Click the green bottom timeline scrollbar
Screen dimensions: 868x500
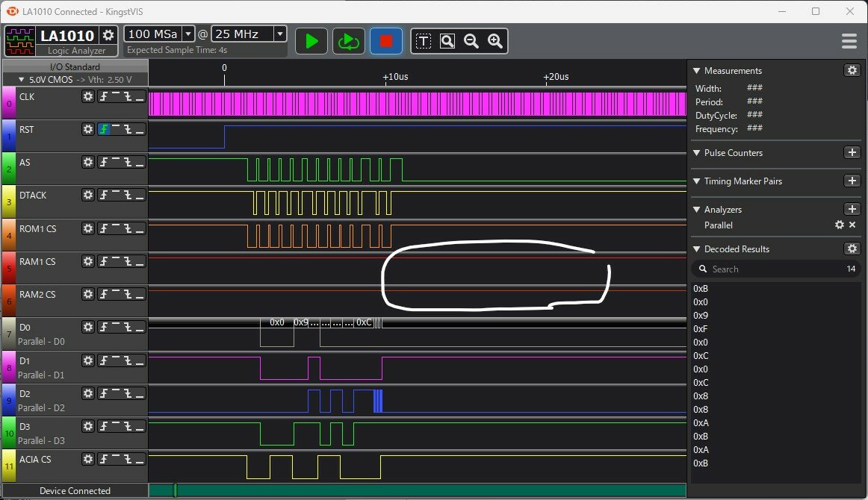(x=418, y=490)
